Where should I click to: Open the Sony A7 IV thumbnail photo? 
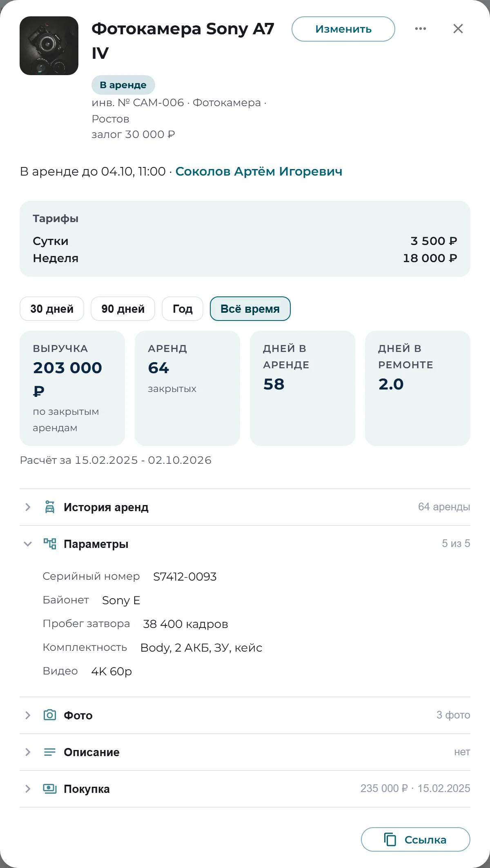(49, 46)
